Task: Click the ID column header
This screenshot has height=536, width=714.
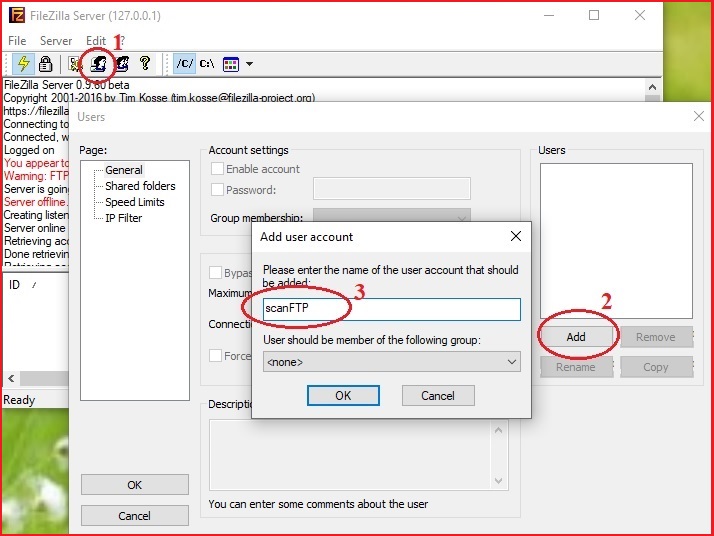Action: pos(15,285)
